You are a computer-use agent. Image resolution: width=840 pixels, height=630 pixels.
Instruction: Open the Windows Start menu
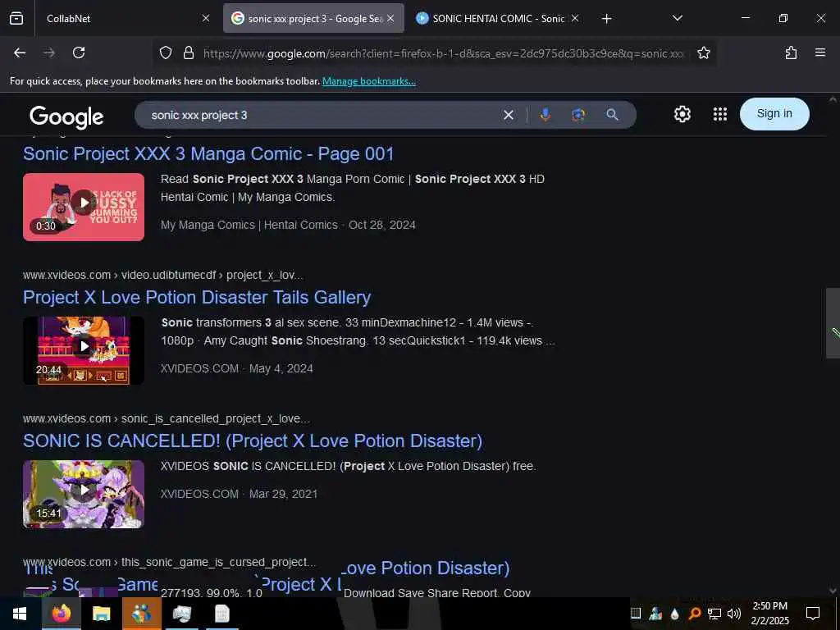(x=20, y=614)
